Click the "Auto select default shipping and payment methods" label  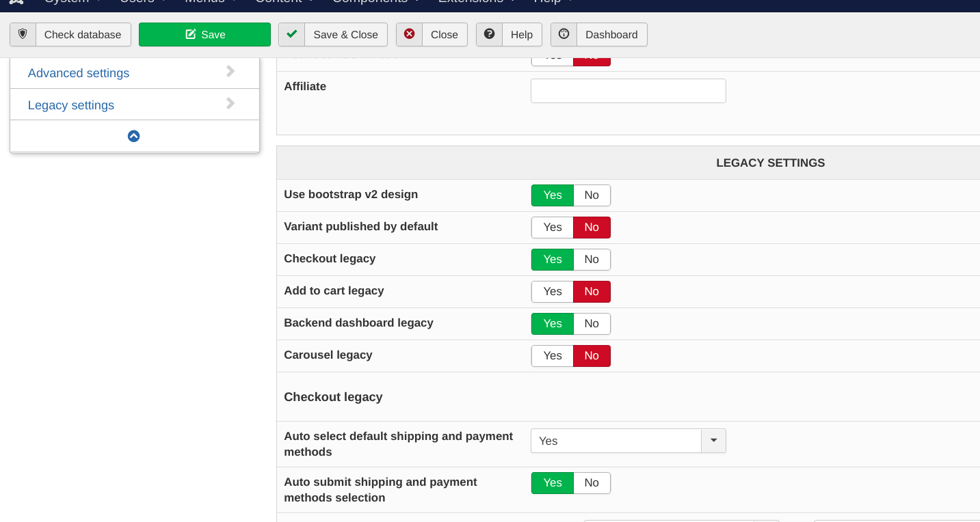tap(399, 444)
